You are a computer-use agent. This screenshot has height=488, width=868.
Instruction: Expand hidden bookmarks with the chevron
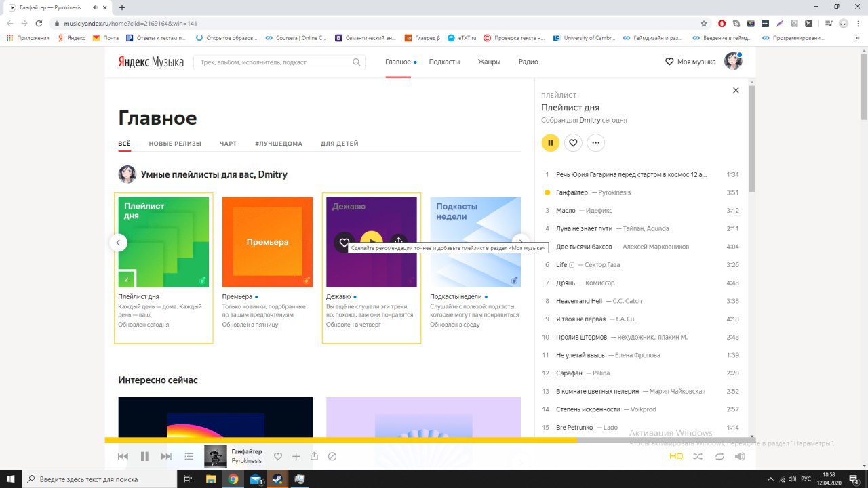pos(859,38)
